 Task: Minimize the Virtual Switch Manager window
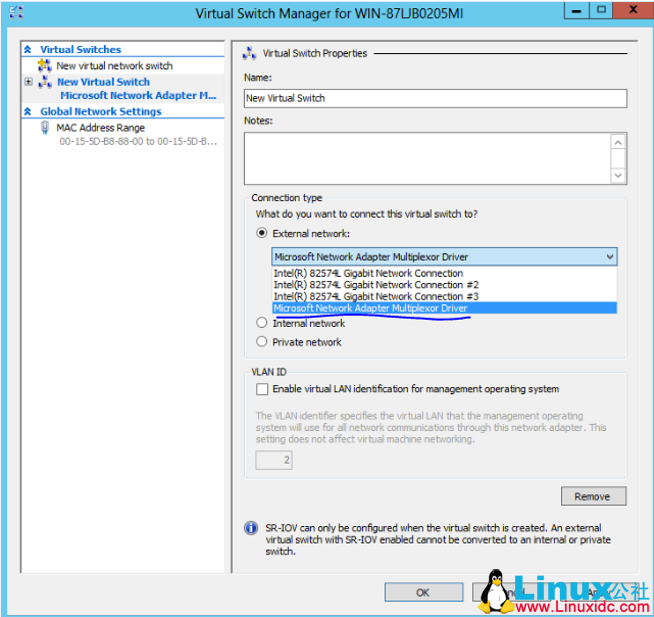tap(576, 10)
